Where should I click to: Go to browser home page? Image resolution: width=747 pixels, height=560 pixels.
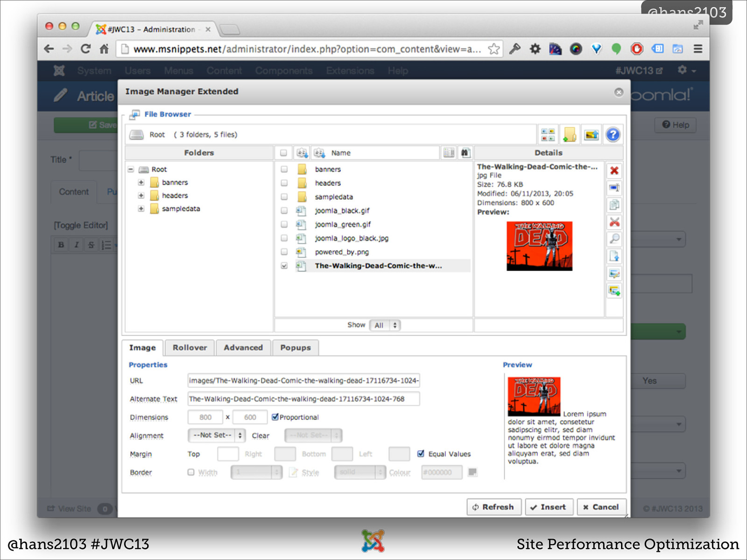point(104,49)
